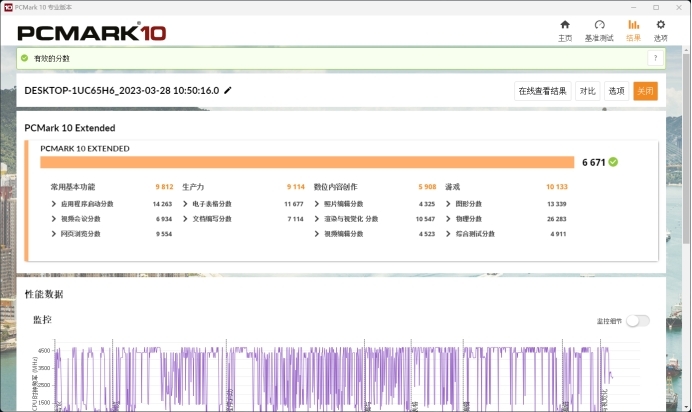Click the value 7 114
This screenshot has height=412, width=692.
(296, 219)
